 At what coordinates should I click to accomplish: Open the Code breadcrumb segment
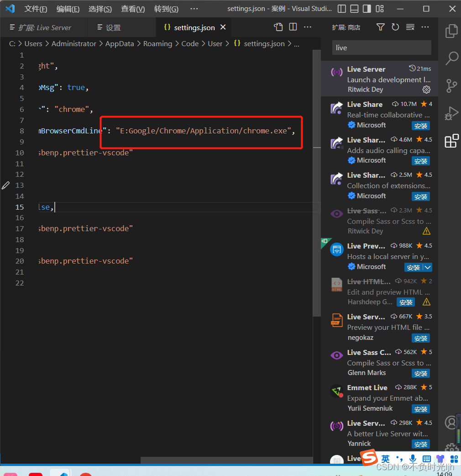[x=190, y=44]
